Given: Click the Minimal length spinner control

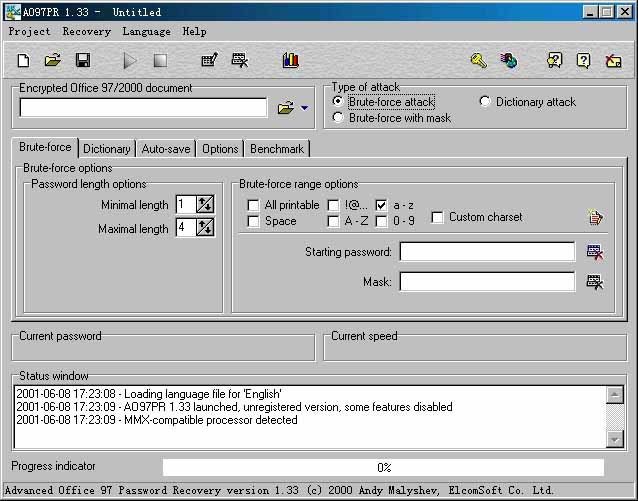Looking at the screenshot, I should pyautogui.click(x=205, y=205).
